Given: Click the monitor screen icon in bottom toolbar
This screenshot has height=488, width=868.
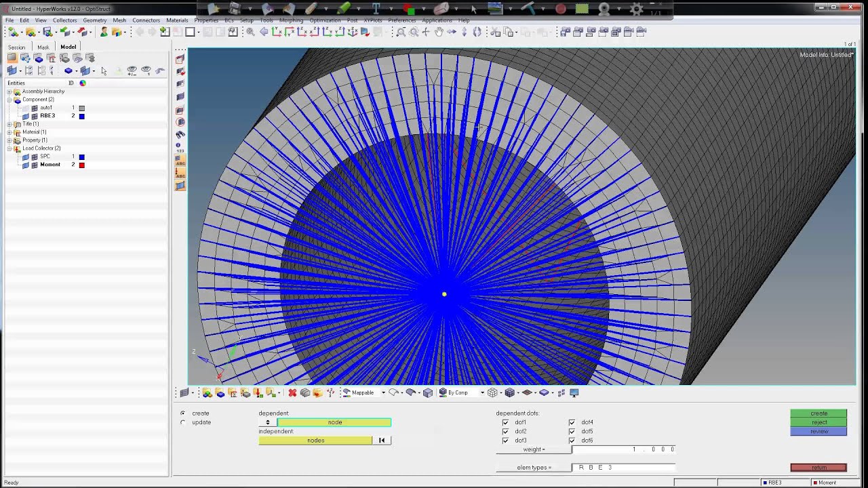Looking at the screenshot, I should click(574, 392).
